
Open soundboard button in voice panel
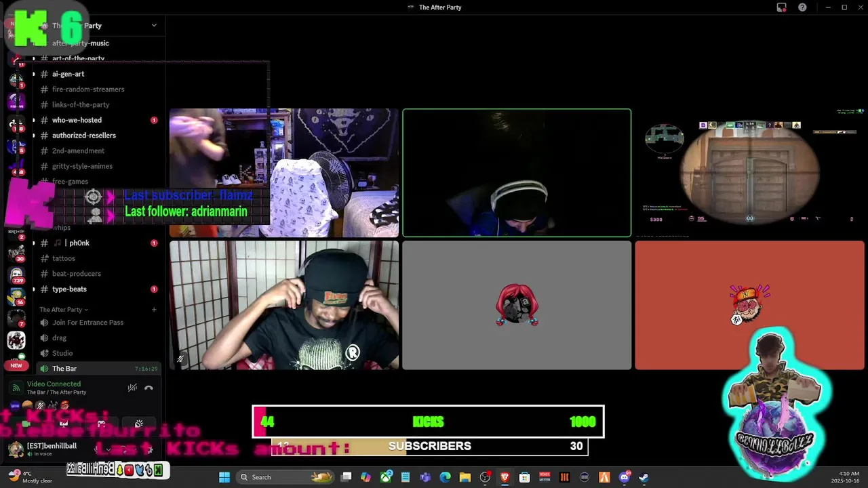[138, 424]
